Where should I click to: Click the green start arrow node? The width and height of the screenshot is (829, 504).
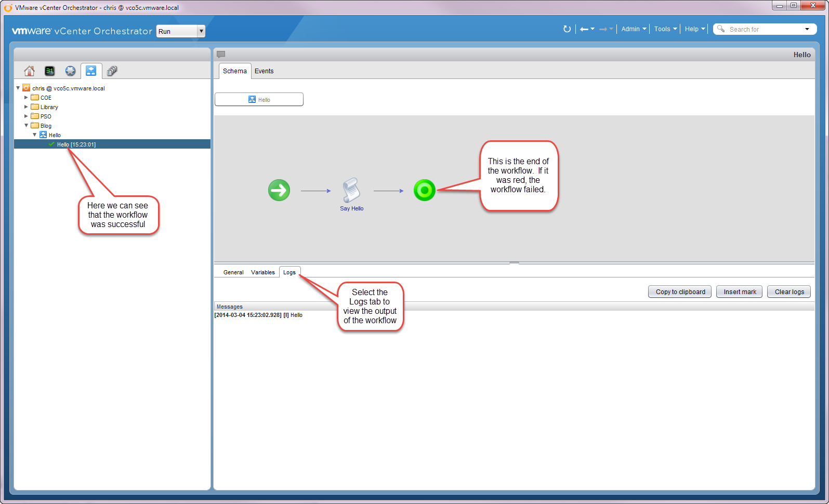click(279, 190)
